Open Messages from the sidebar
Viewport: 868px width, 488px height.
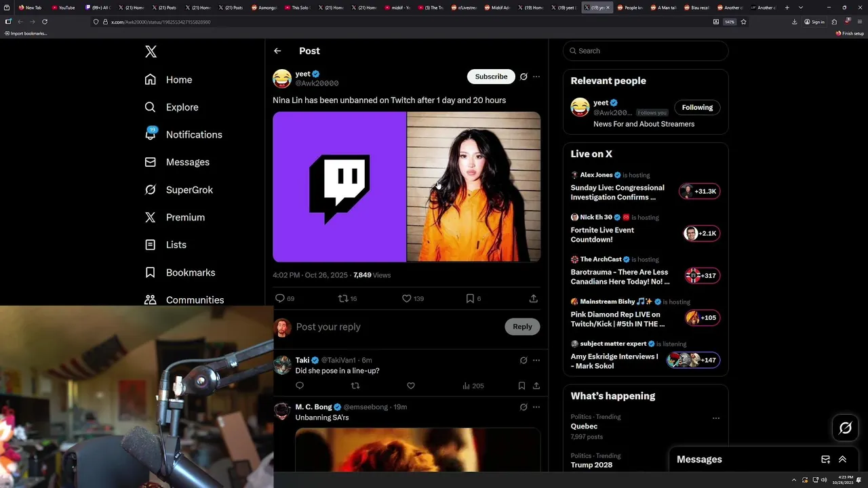click(x=177, y=162)
